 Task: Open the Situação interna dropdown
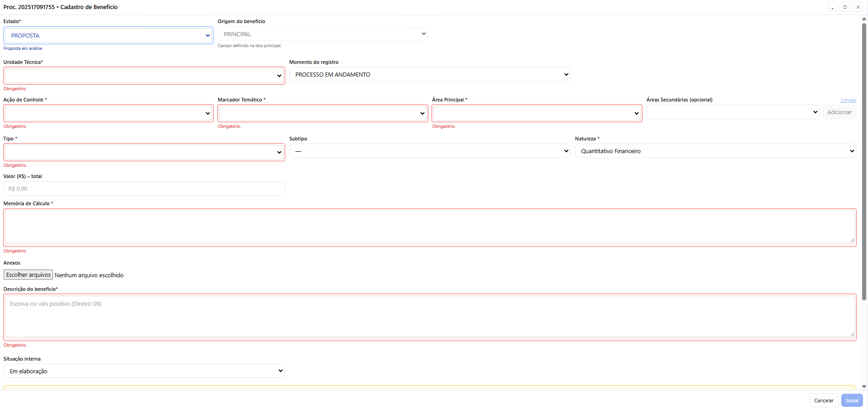[x=144, y=371]
